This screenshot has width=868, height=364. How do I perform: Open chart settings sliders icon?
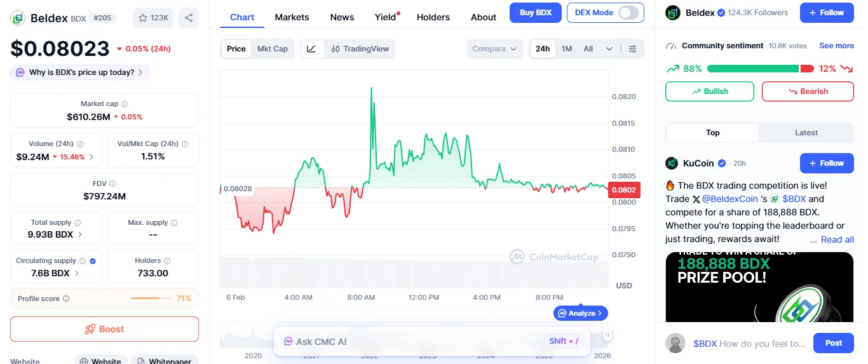(632, 49)
